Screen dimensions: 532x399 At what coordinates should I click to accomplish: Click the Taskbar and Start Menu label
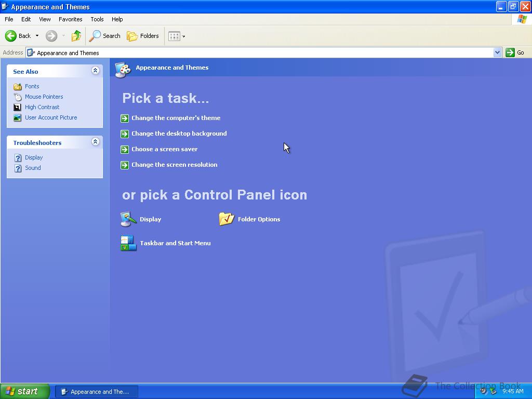(175, 243)
